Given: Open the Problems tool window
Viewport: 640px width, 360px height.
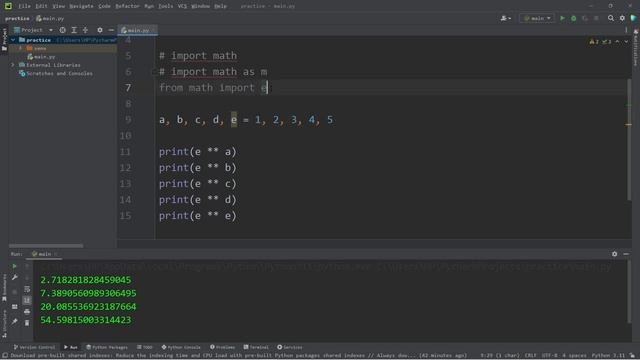Looking at the screenshot, I should point(222,347).
